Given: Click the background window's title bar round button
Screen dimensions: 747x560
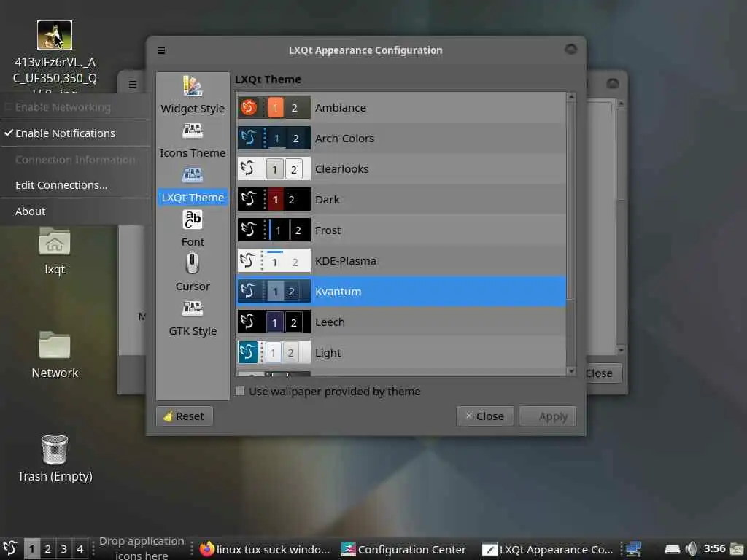Looking at the screenshot, I should (613, 84).
